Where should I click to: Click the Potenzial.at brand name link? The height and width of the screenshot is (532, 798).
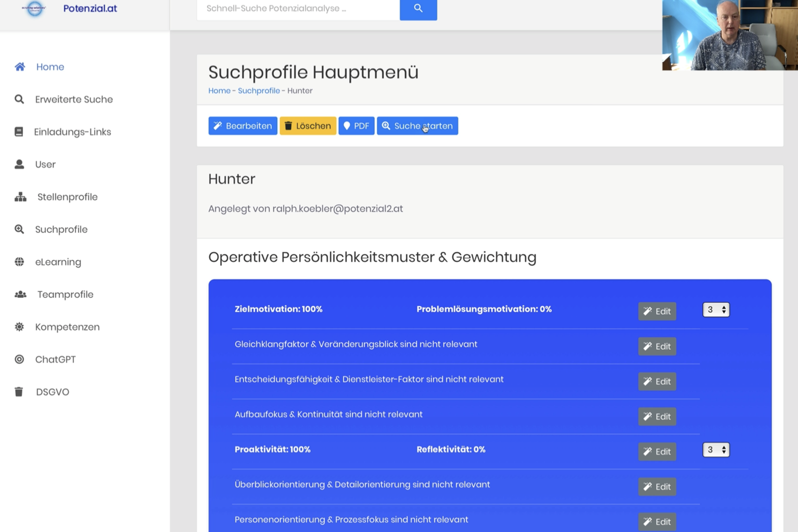pos(90,8)
